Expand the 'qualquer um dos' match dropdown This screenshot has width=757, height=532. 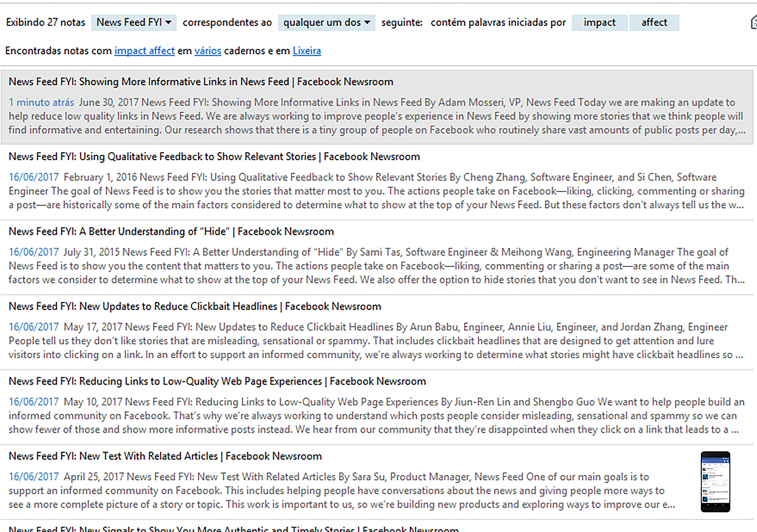click(326, 22)
